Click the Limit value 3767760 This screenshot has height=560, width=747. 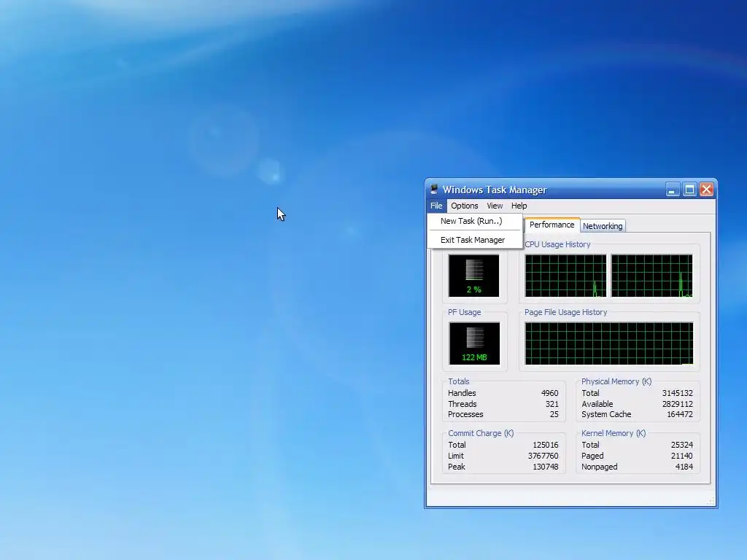(543, 456)
